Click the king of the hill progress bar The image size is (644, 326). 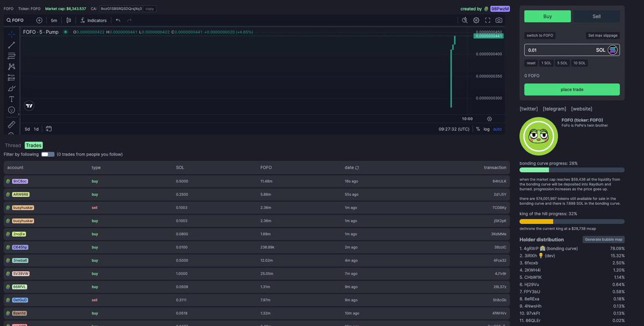click(572, 221)
